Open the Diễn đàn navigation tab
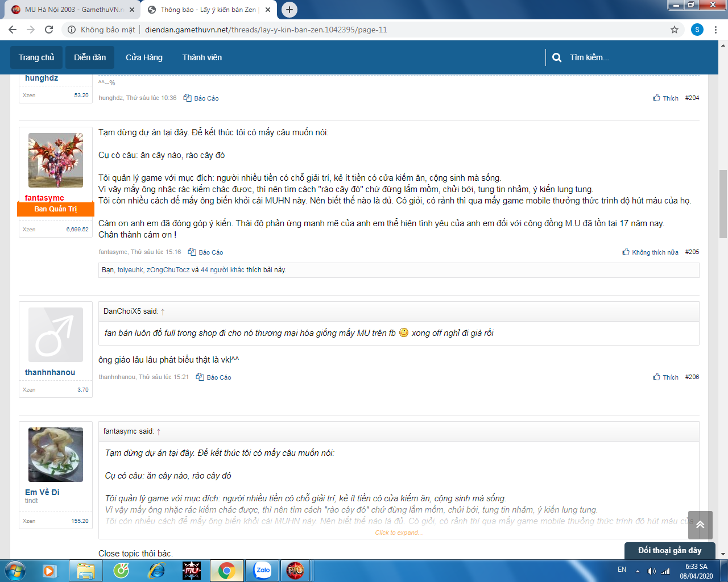The height and width of the screenshot is (582, 728). point(90,57)
